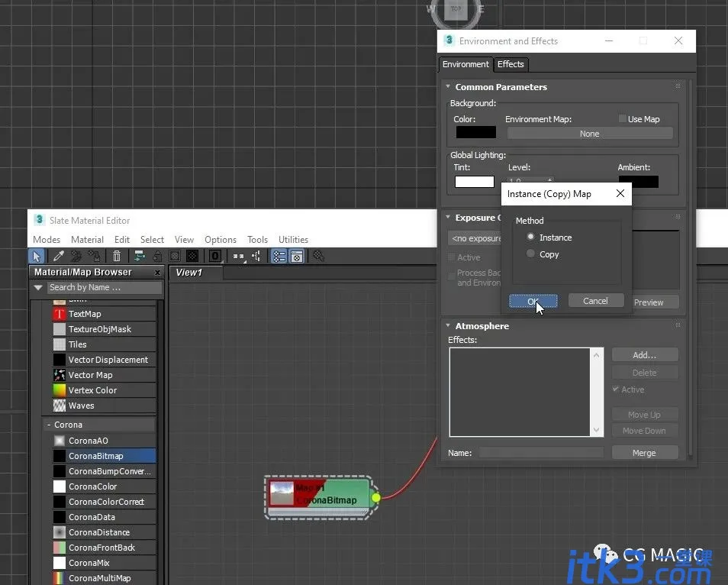The height and width of the screenshot is (585, 728).
Task: Confirm the dialog with OK
Action: point(533,301)
